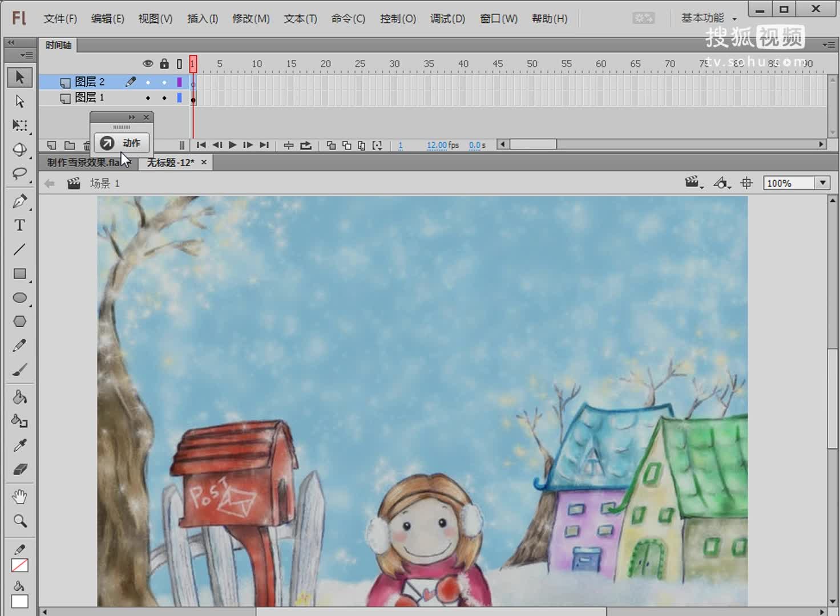Image resolution: width=840 pixels, height=616 pixels.
Task: Click the New Folder icon in timeline
Action: pos(70,145)
